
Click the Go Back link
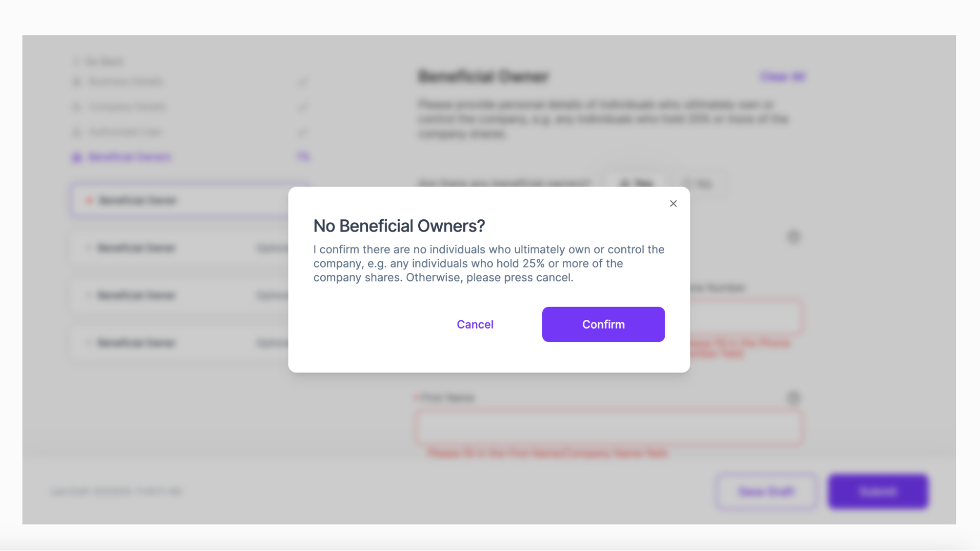pos(100,61)
